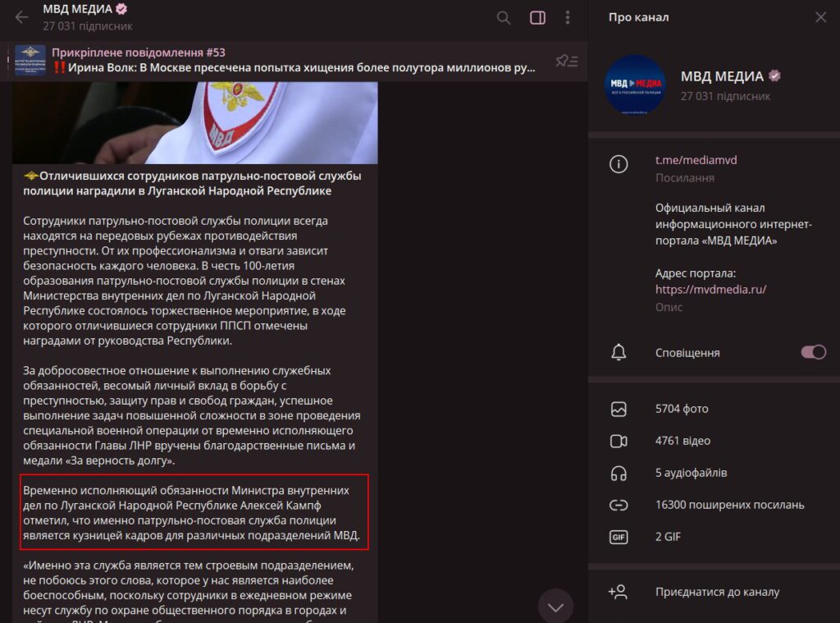
Task: Close the channel info panel
Action: coord(820,17)
